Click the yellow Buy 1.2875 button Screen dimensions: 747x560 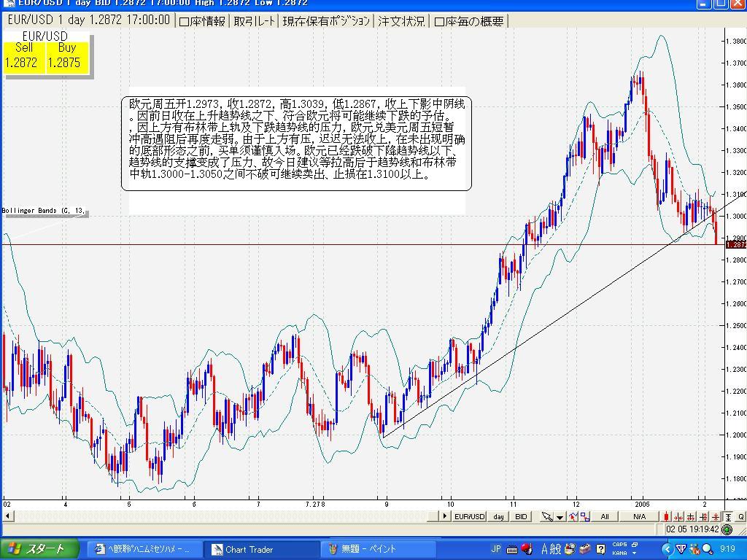click(x=66, y=56)
